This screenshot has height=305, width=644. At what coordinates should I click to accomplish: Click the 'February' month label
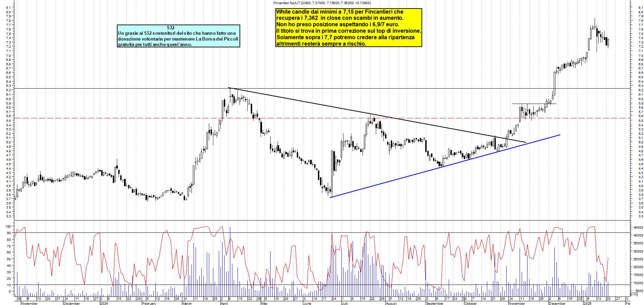coord(149,303)
